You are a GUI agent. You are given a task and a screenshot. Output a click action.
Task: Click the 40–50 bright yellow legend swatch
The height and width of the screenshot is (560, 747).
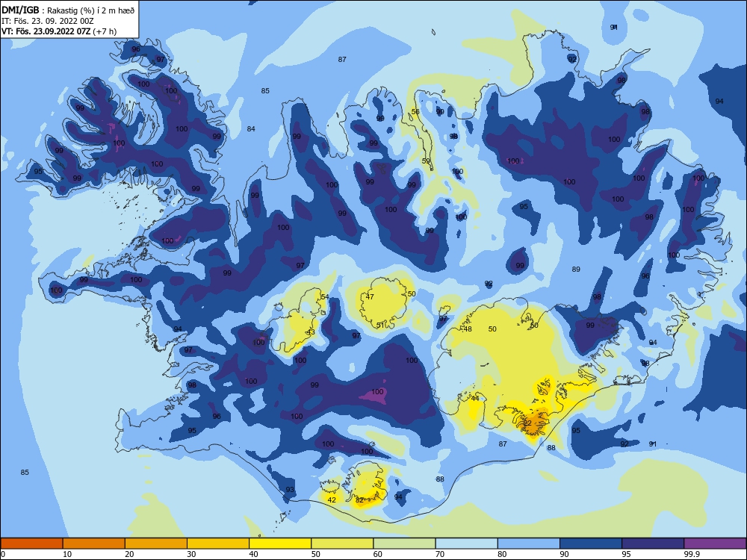(x=280, y=544)
